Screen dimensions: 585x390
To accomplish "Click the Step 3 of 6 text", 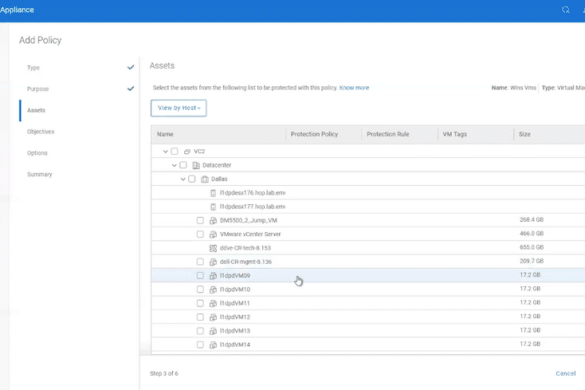I will [164, 374].
